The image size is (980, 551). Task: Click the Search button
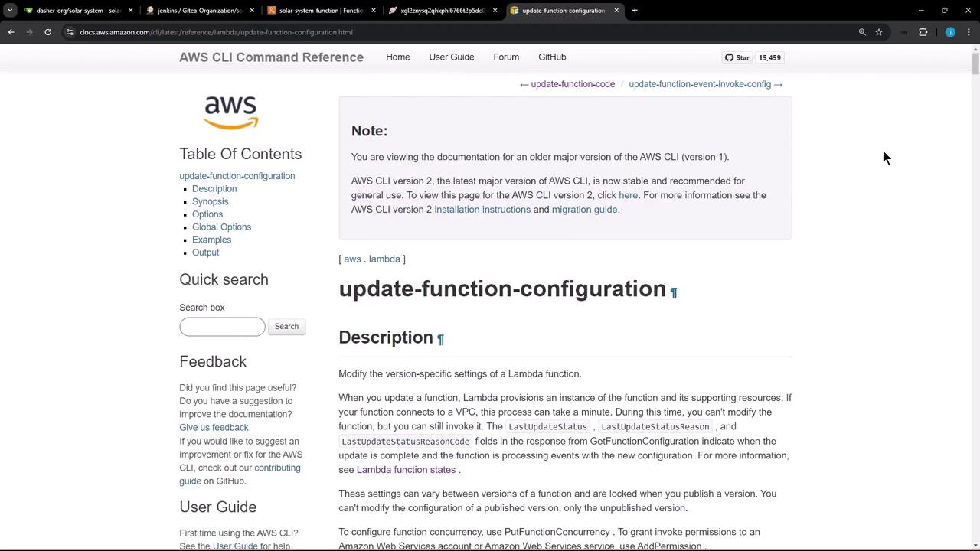(x=286, y=327)
